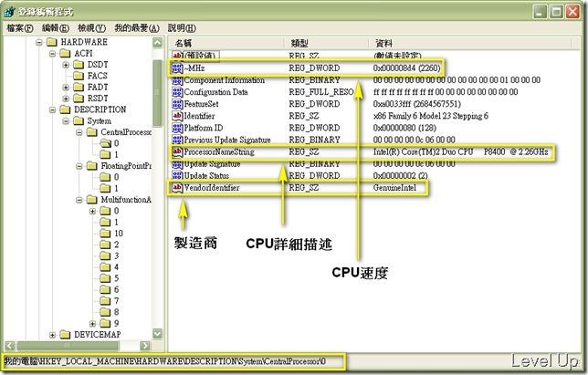Click the registry path in status bar
Viewport: 588px width, 375px height.
(x=165, y=361)
